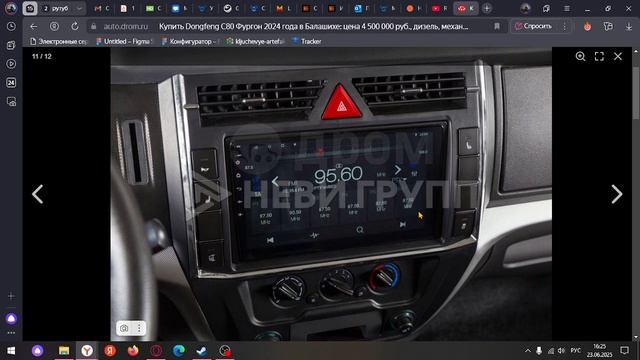
Task: Bookmark this page with the bookmark icon
Action: pyautogui.click(x=497, y=27)
